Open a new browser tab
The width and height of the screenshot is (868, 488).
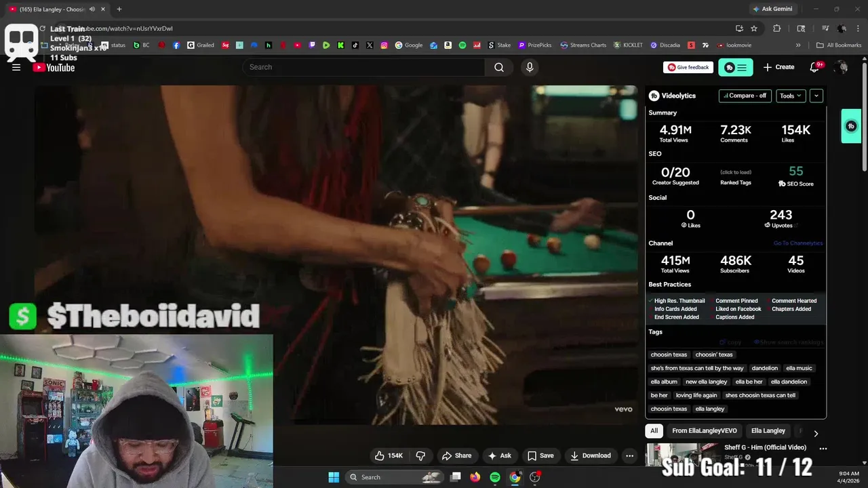pos(119,9)
